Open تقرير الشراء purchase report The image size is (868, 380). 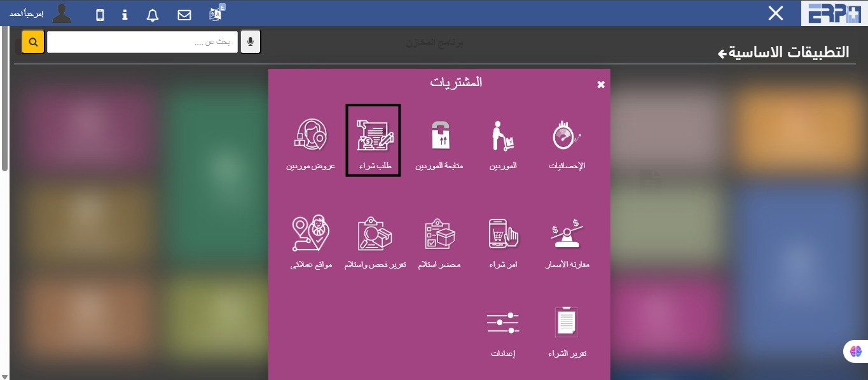point(567,332)
